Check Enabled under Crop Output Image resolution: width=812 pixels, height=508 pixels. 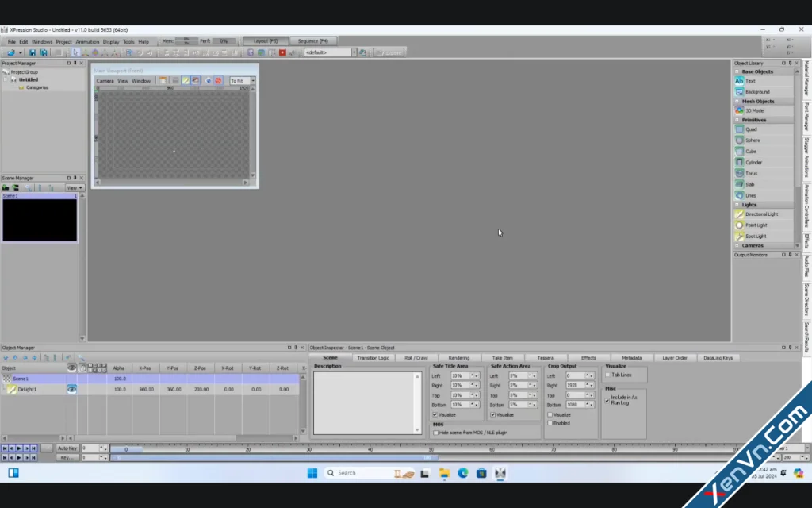click(x=550, y=423)
